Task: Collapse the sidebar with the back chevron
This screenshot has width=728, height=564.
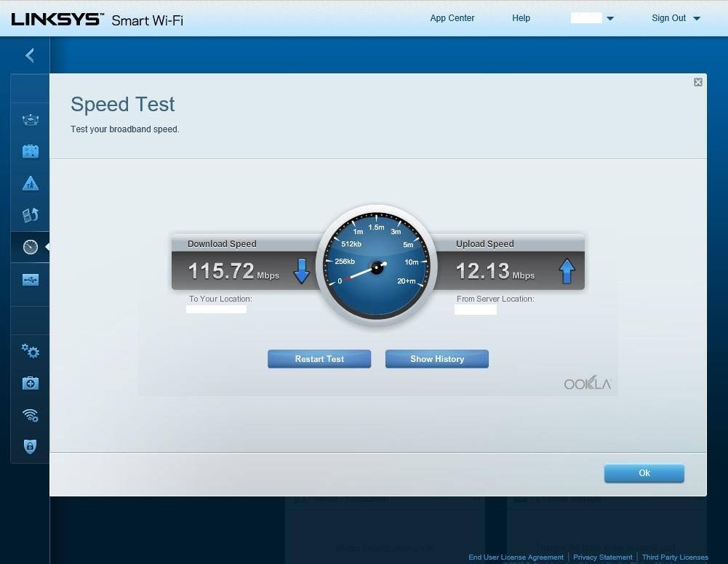Action: pyautogui.click(x=29, y=55)
